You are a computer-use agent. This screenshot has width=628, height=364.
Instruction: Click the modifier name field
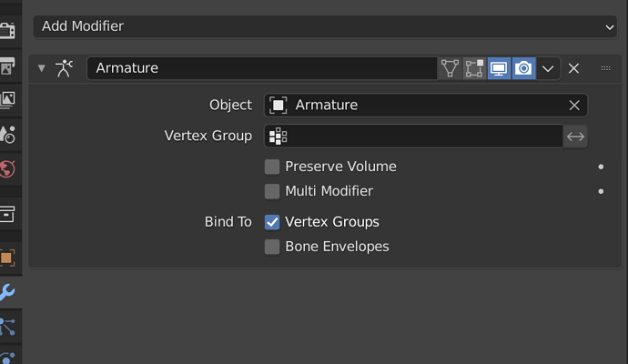(262, 68)
